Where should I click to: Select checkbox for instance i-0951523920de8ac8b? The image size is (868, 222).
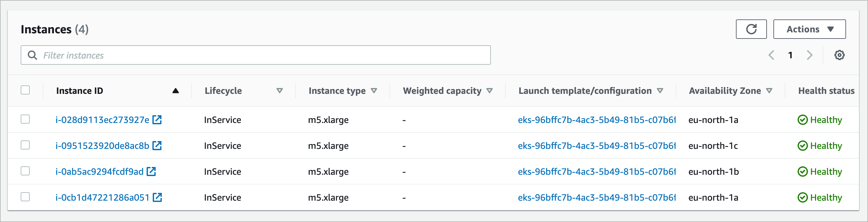coord(25,145)
